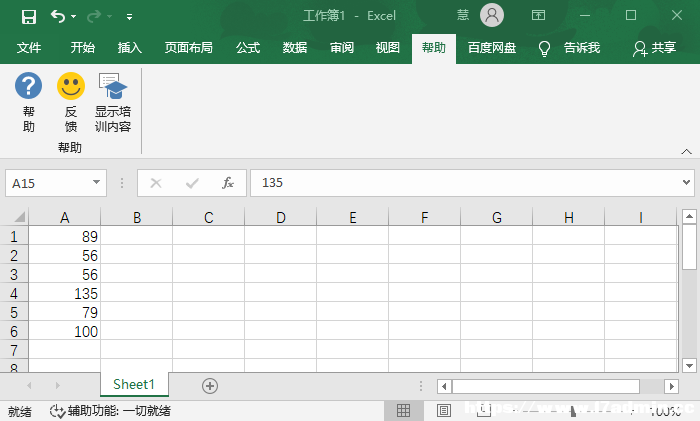The height and width of the screenshot is (421, 700).
Task: Open the 视图 tab
Action: (388, 48)
